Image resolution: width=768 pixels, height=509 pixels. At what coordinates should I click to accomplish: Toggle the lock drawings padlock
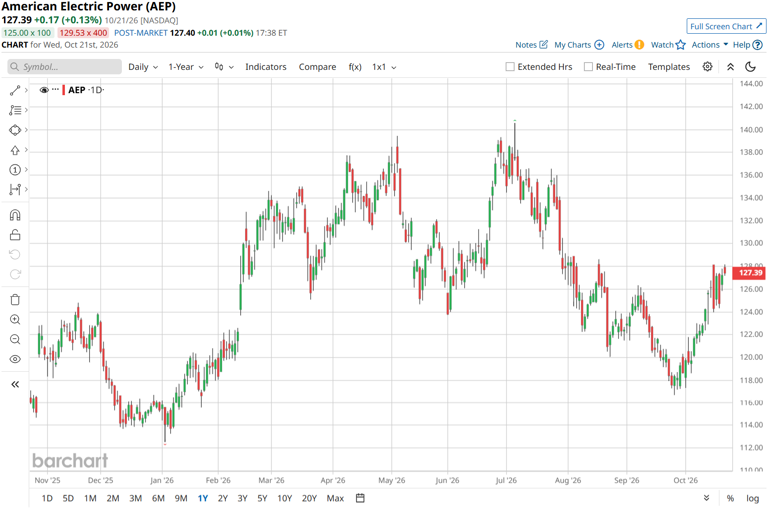[15, 235]
